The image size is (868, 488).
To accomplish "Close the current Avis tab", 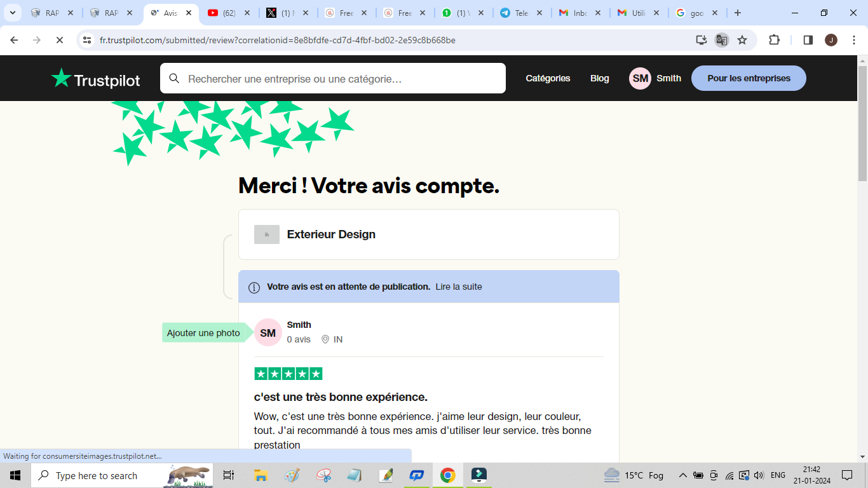I will [189, 13].
